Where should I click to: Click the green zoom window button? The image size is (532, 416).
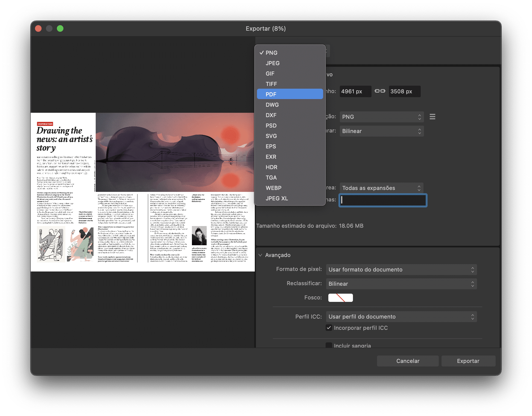point(60,28)
